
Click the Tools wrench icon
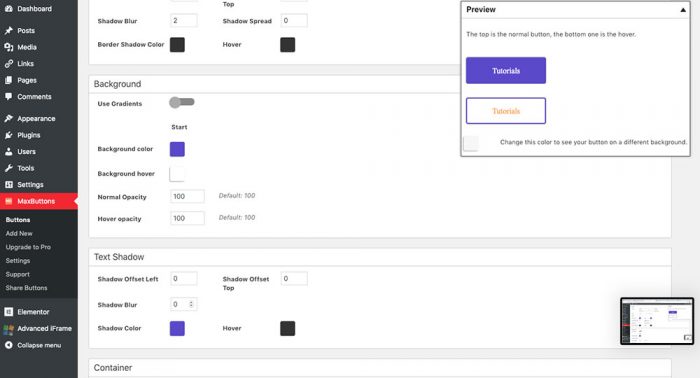(8, 168)
